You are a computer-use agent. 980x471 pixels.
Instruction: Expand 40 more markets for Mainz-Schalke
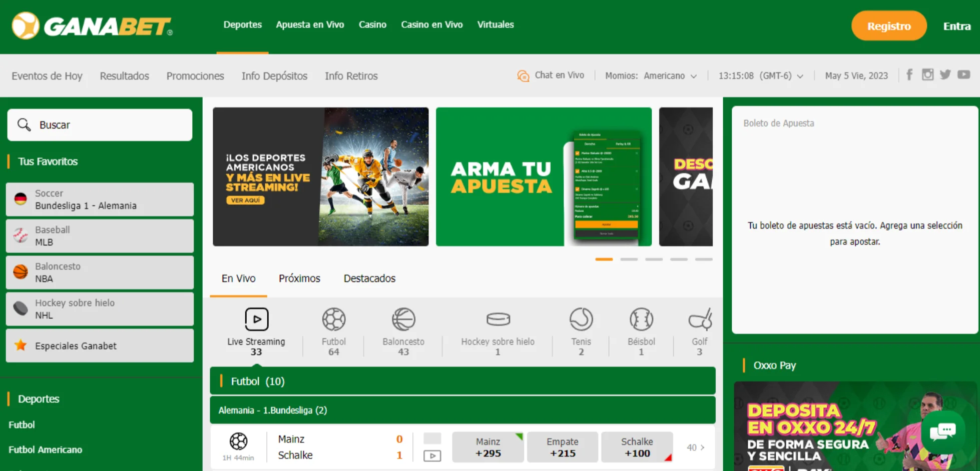pos(696,447)
